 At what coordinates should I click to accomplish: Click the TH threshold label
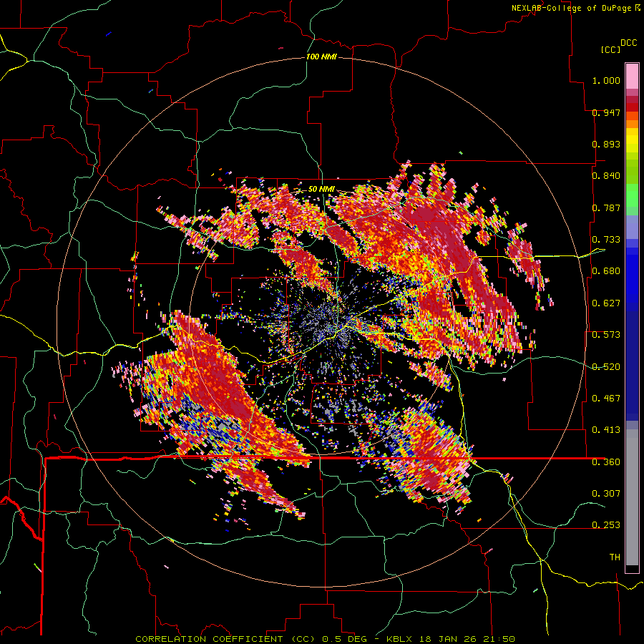[615, 557]
